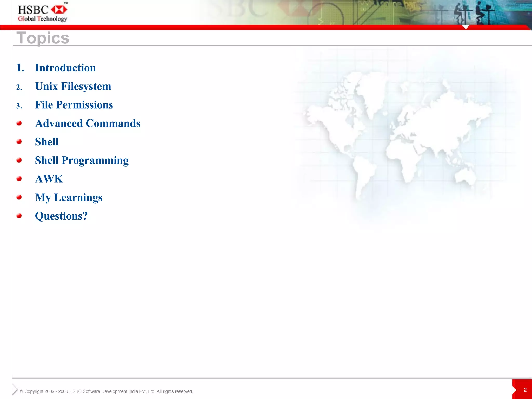Click the red bullet next to Shell
Screen dimensions: 532x399
click(x=19, y=142)
